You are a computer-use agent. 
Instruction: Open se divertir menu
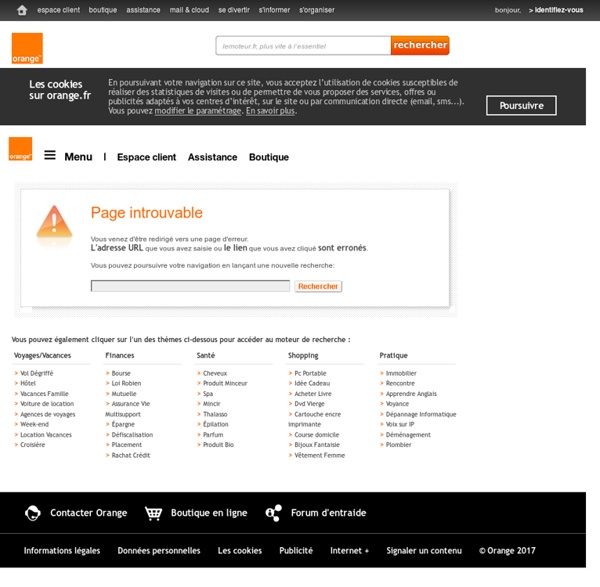tap(234, 10)
